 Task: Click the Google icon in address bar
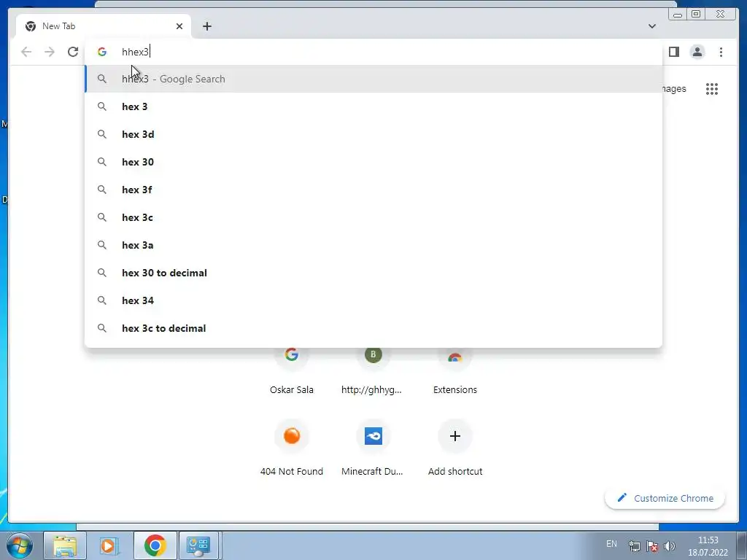click(x=102, y=52)
